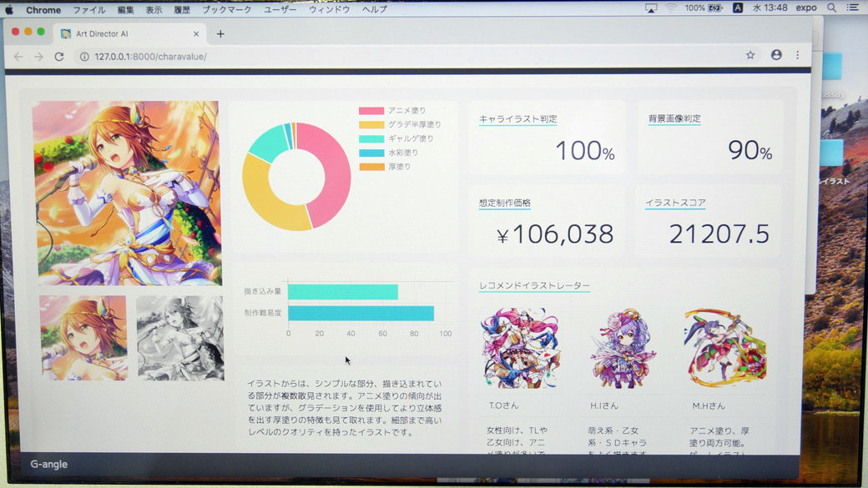
Task: Click the M.Hさん name label
Action: tap(708, 406)
